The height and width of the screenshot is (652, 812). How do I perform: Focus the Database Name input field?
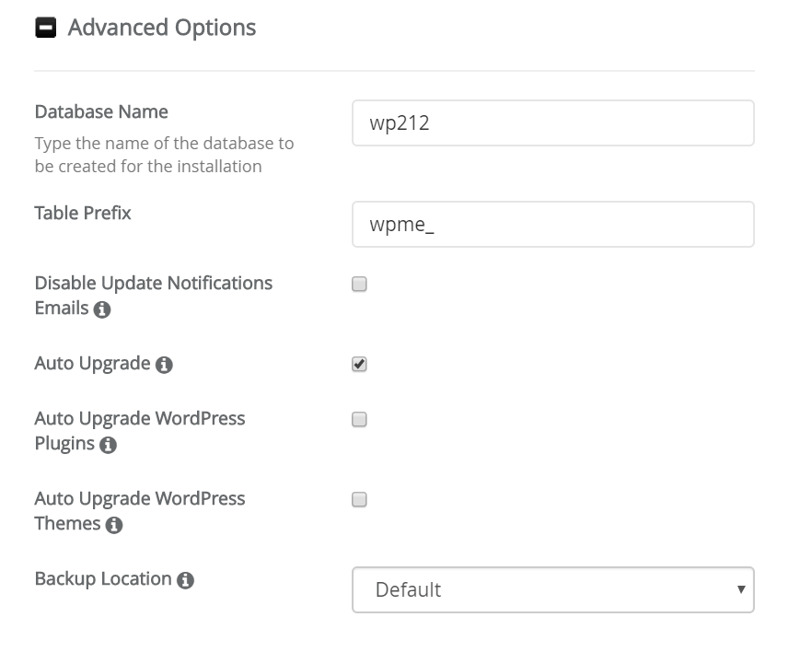(x=553, y=123)
